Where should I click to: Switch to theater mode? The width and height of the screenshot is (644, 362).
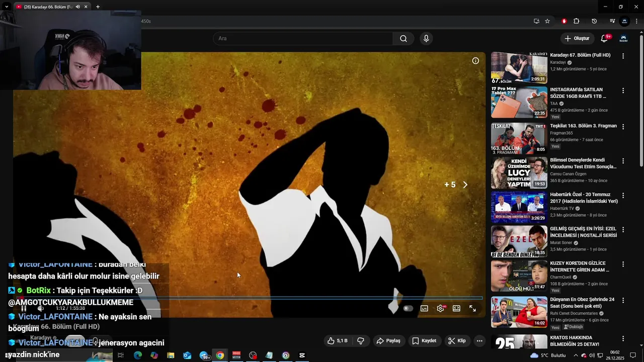tap(456, 308)
